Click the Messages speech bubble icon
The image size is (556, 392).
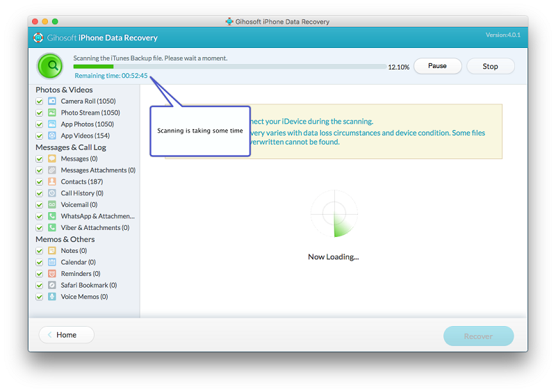coord(52,158)
